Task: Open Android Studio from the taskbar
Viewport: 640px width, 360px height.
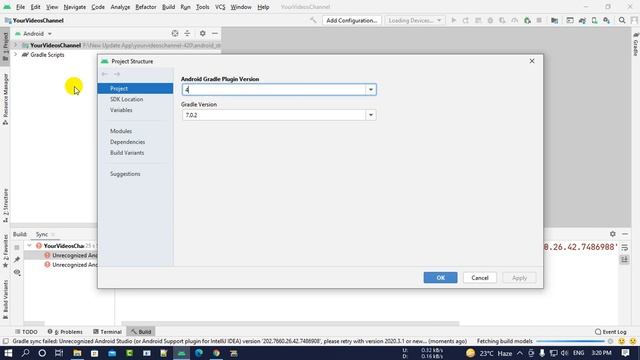Action: [182, 353]
